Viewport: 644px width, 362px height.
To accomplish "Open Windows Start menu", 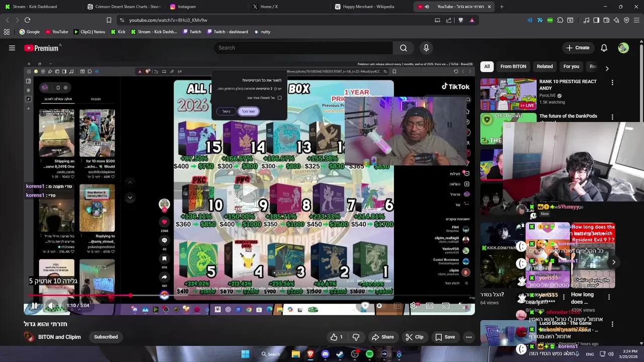I will [x=245, y=354].
